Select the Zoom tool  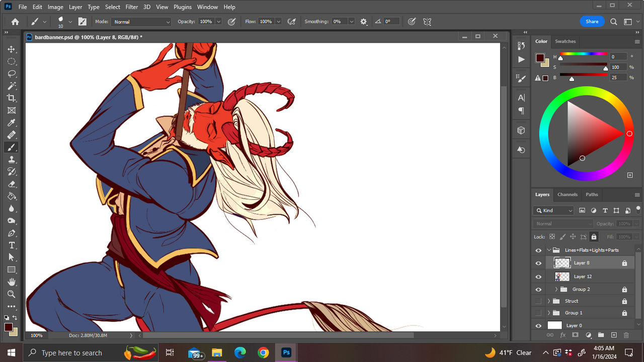(x=11, y=294)
